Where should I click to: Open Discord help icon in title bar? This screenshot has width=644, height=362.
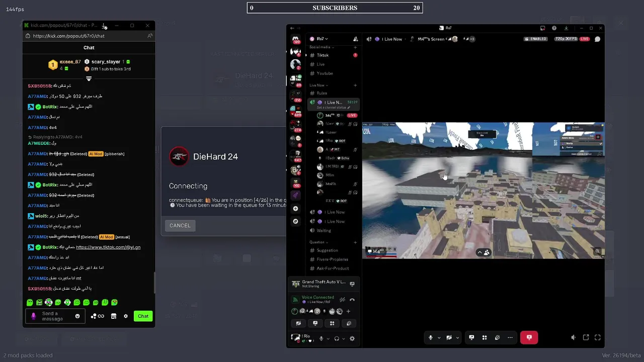coord(554,28)
